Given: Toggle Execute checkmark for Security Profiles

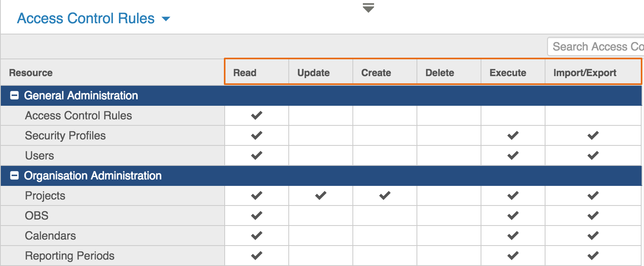Looking at the screenshot, I should (x=513, y=135).
